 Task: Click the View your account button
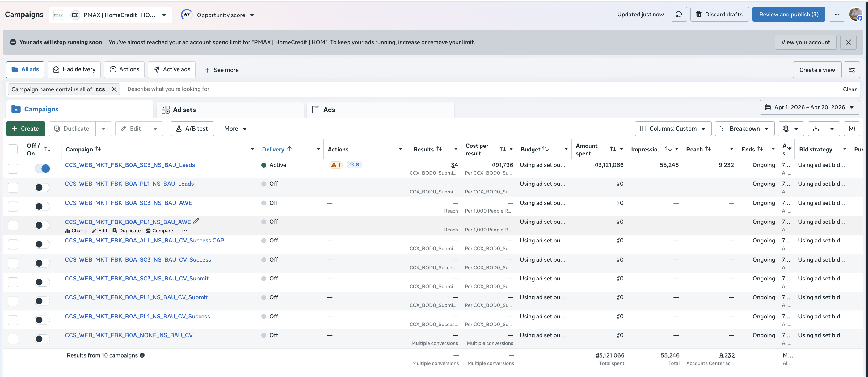coord(805,42)
